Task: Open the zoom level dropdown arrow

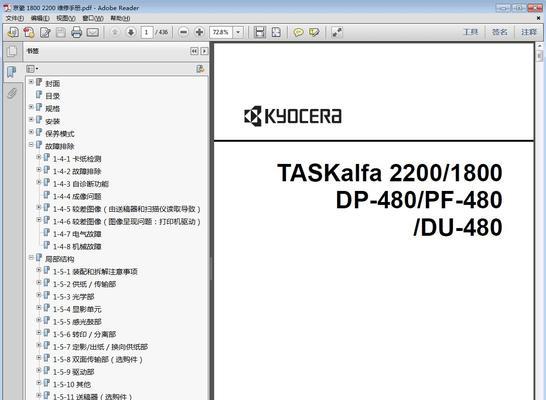Action: tap(238, 32)
